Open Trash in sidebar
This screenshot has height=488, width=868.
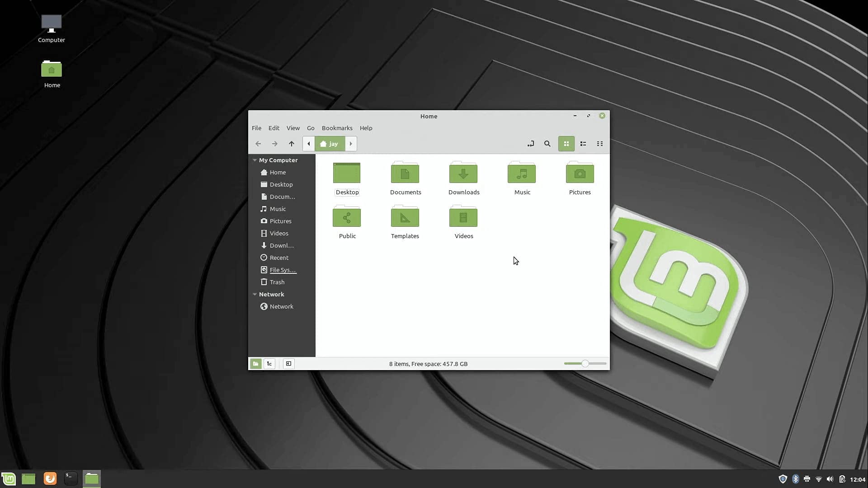pos(277,282)
